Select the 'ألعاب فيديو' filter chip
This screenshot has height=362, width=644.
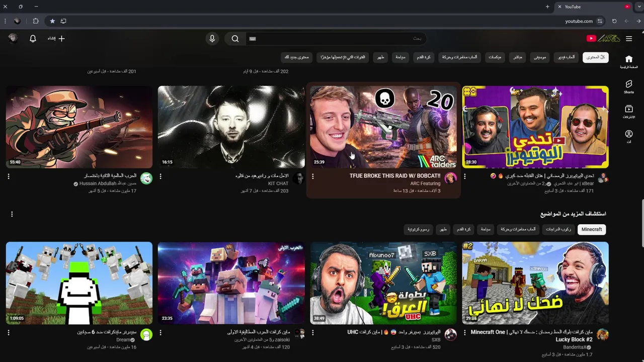tap(566, 57)
